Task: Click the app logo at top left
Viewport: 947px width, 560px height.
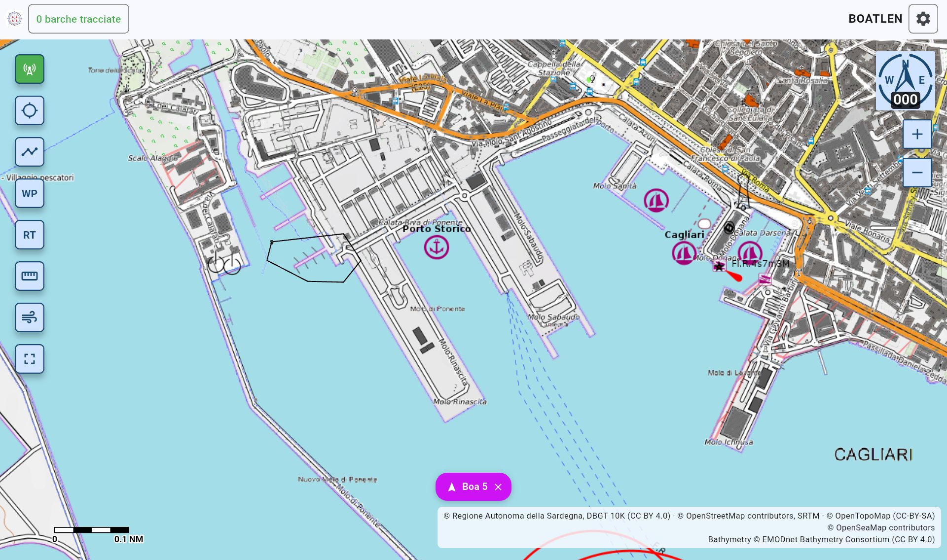Action: 15,19
